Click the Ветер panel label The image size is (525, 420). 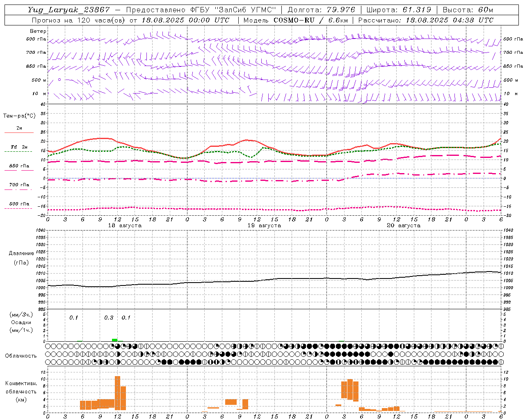(x=38, y=31)
